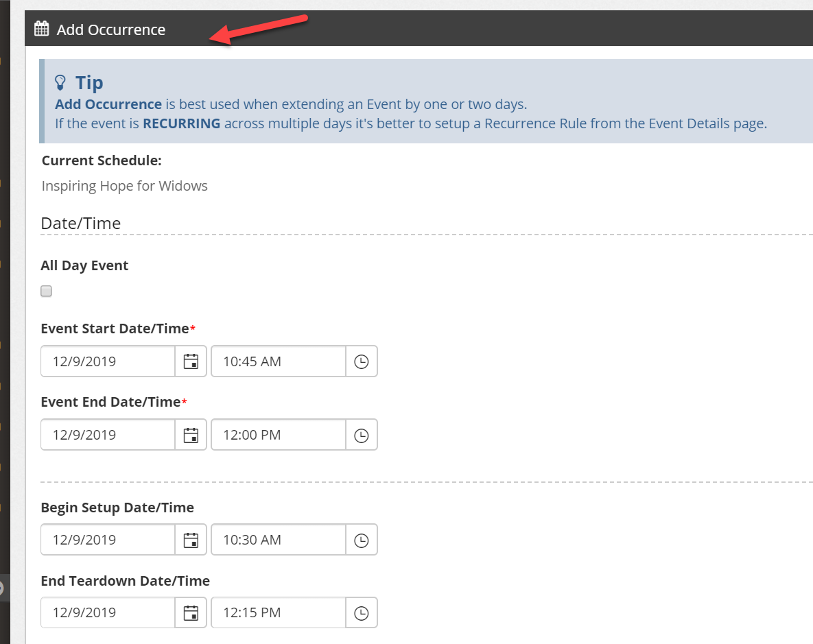Click the End Teardown time field 12:15 PM
Screen dimensions: 813x644
coord(279,613)
